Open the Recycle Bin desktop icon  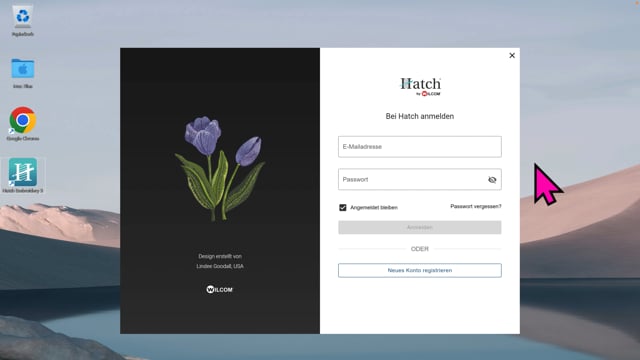pos(22,21)
